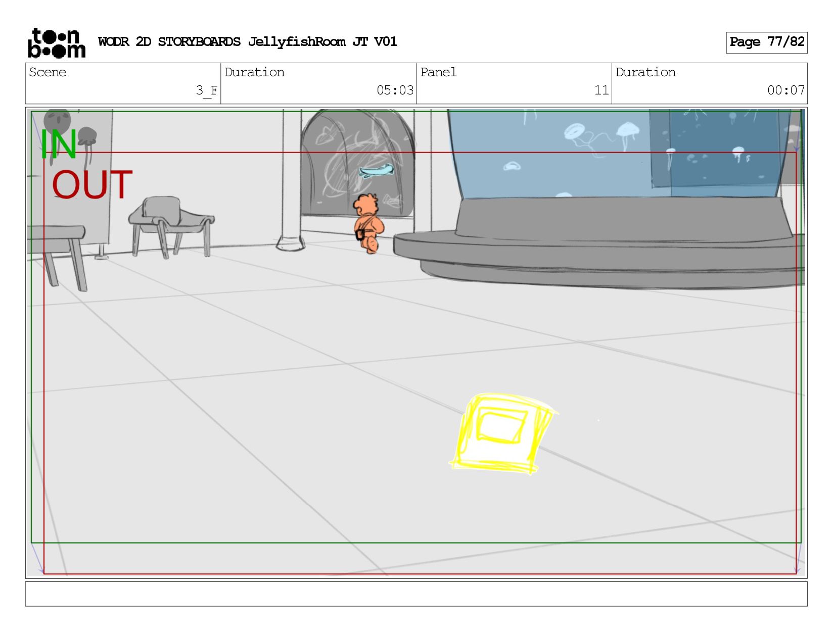Viewport: 834px width, 644px height.
Task: Select the panel number '11'
Action: pyautogui.click(x=601, y=90)
